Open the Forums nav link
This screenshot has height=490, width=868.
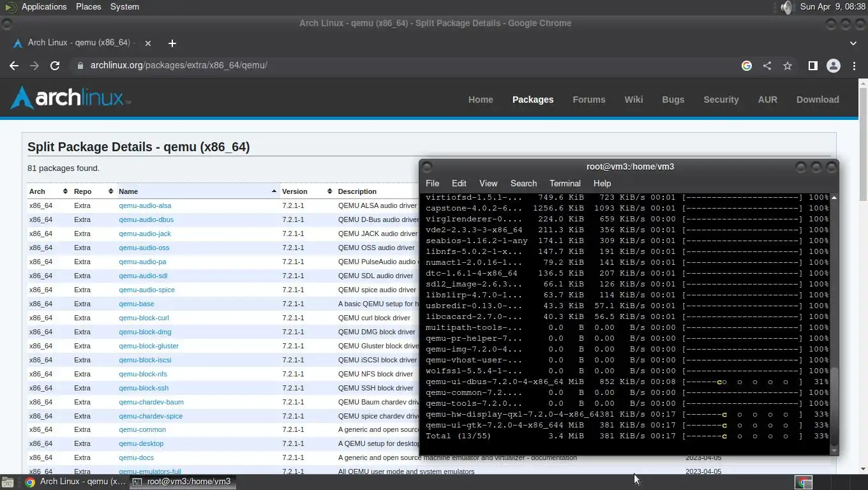(x=588, y=100)
